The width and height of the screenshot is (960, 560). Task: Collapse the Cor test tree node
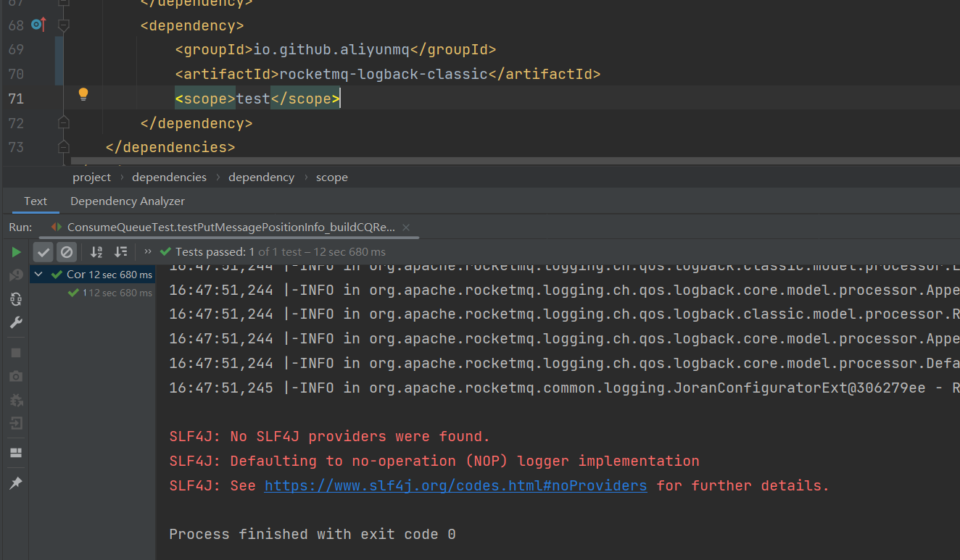39,275
